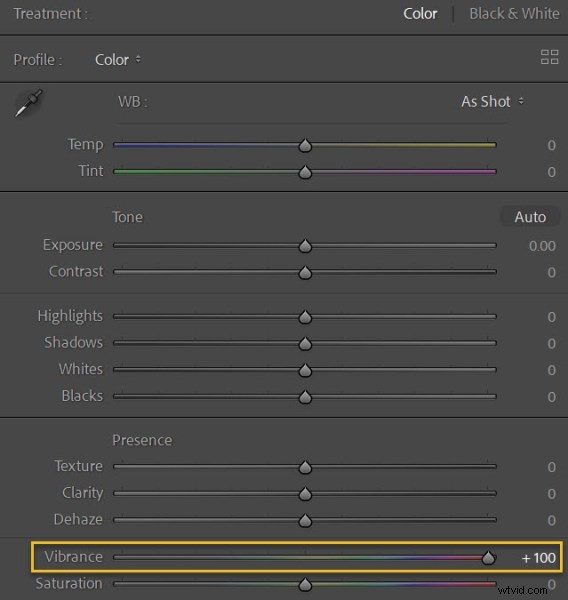
Task: Click the Whites label
Action: pos(81,369)
